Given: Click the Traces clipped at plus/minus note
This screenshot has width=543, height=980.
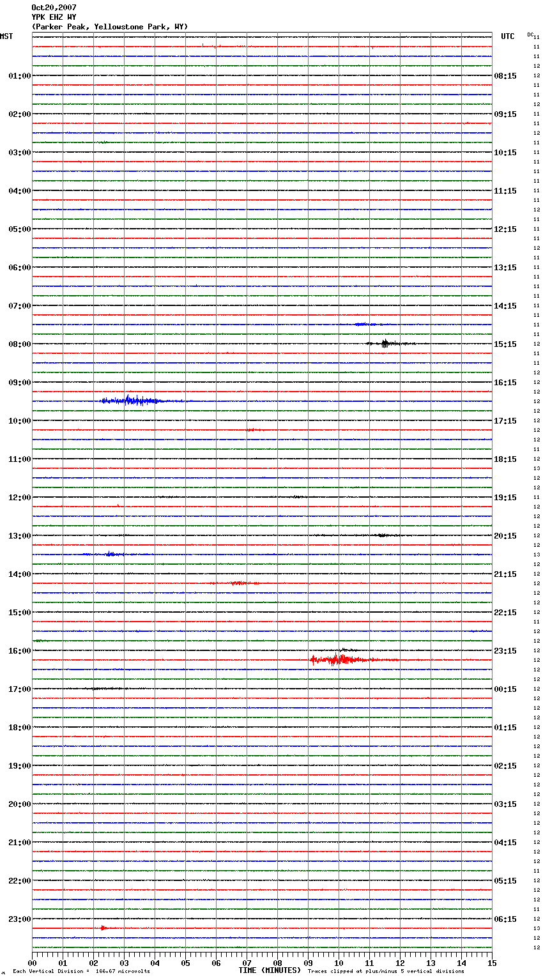Looking at the screenshot, I should pos(386,971).
